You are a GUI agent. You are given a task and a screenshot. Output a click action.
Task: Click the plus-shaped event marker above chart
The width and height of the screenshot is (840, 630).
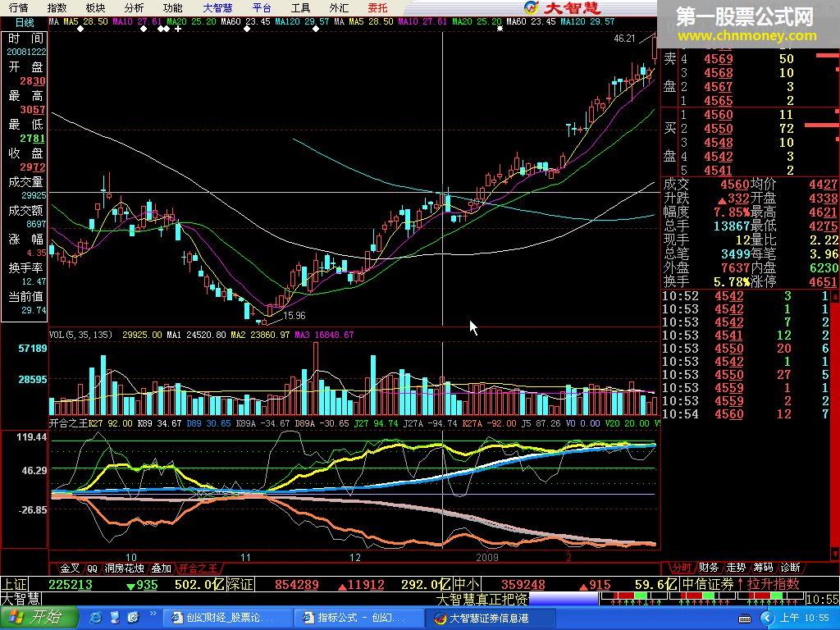[178, 29]
